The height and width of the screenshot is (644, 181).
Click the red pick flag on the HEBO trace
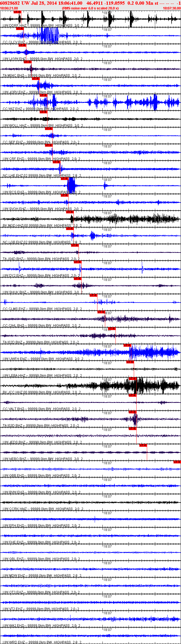[143, 445]
